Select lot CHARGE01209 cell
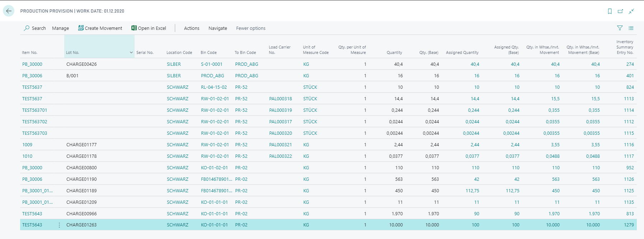 click(x=81, y=202)
